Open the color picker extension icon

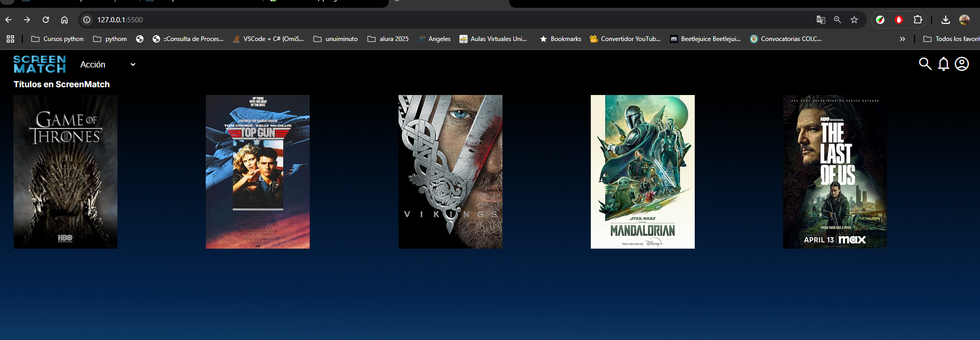pyautogui.click(x=880, y=20)
